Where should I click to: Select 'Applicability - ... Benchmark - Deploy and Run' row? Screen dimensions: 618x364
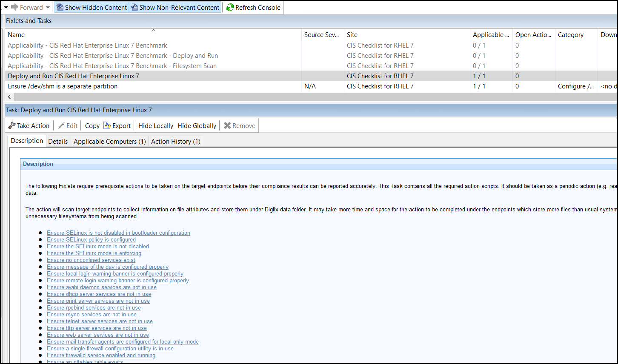311,56
